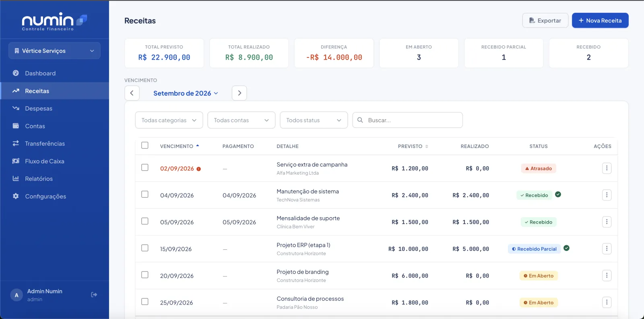Click the Recebido Parcial status badge
This screenshot has height=319, width=644.
click(x=534, y=249)
